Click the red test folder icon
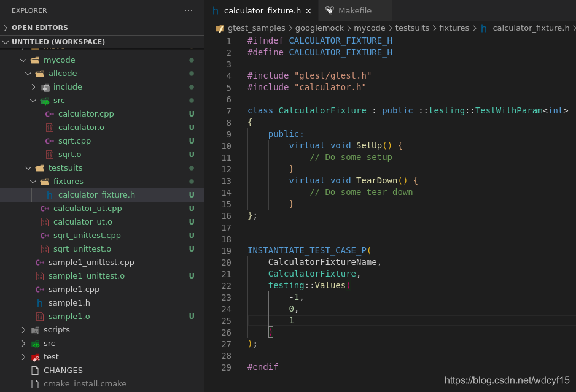Image resolution: width=576 pixels, height=392 pixels. click(35, 357)
